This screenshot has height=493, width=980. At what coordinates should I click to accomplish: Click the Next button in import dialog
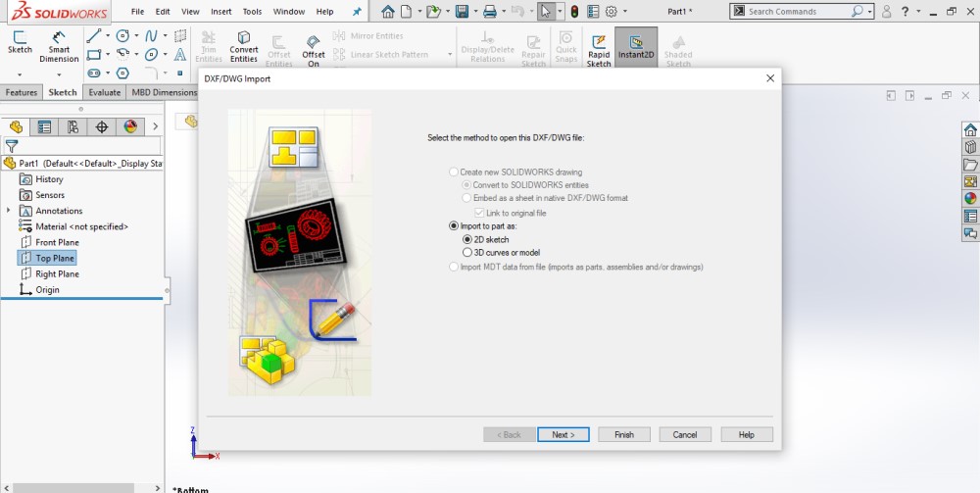click(563, 434)
